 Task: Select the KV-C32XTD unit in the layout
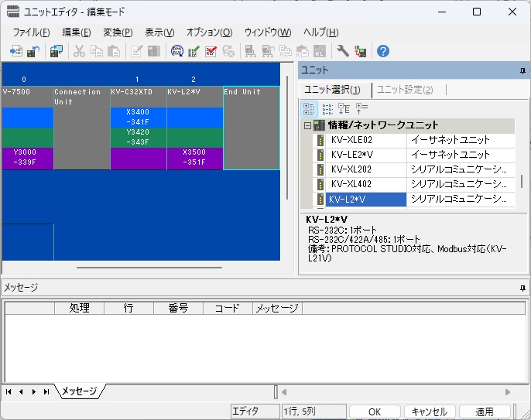[x=138, y=128]
